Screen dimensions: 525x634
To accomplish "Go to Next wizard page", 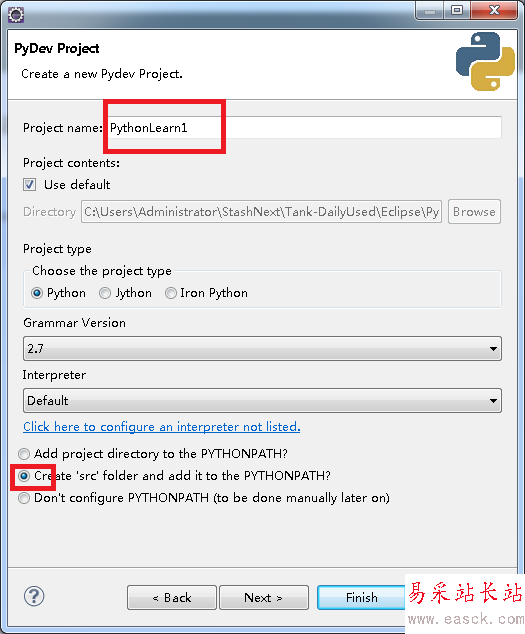I will point(264,597).
